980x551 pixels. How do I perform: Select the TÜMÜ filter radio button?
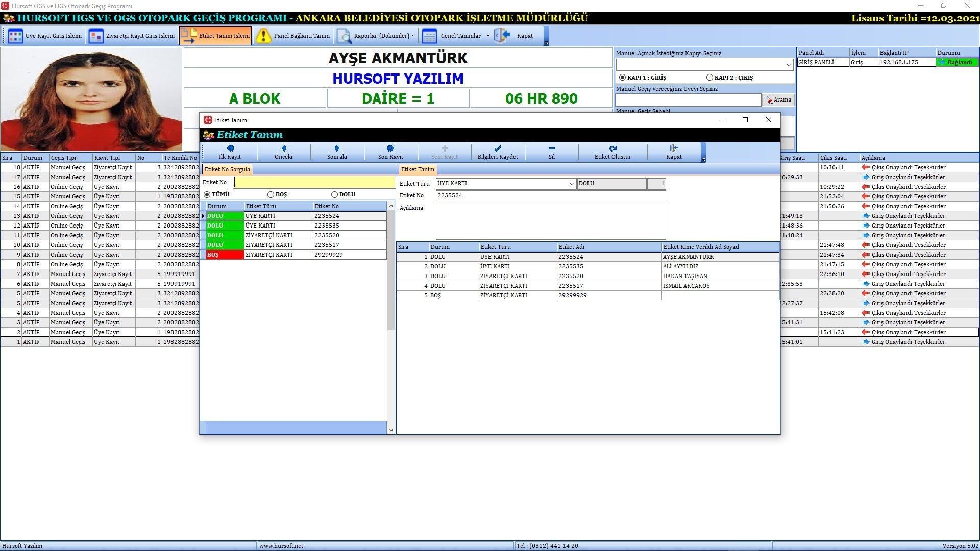(x=207, y=194)
